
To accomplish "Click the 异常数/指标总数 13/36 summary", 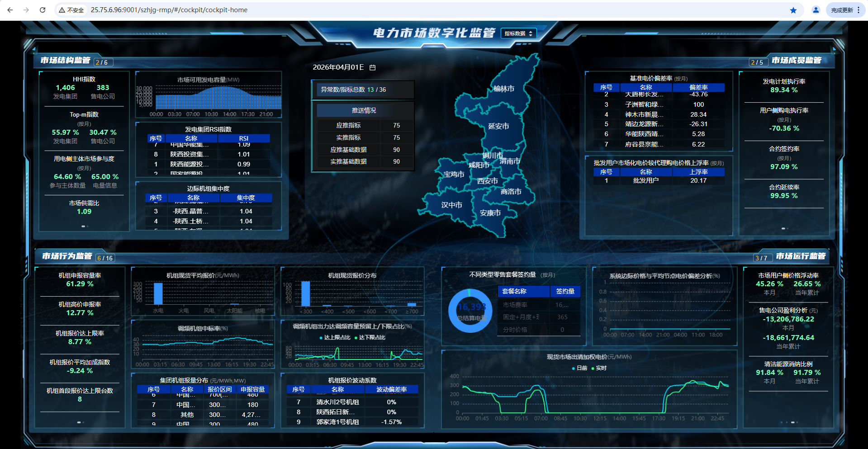I will (x=353, y=90).
